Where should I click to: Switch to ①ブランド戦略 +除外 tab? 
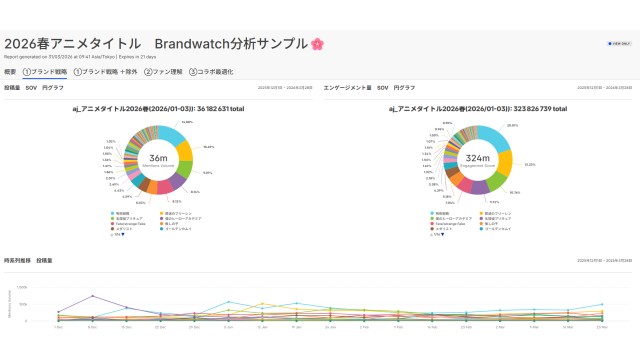tap(105, 72)
